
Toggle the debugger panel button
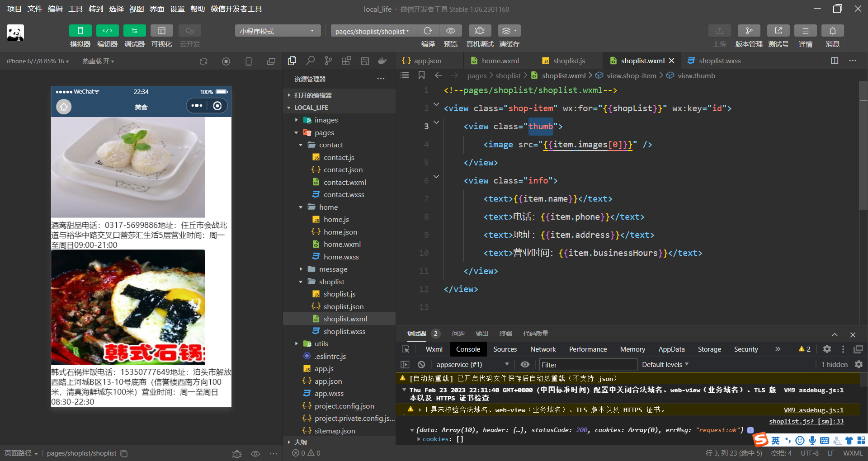tap(134, 31)
